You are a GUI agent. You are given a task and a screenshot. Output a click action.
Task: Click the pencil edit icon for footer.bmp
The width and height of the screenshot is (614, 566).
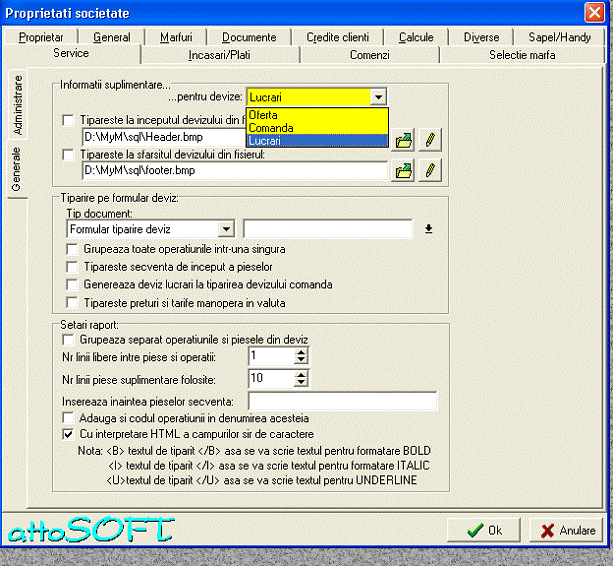pos(430,171)
